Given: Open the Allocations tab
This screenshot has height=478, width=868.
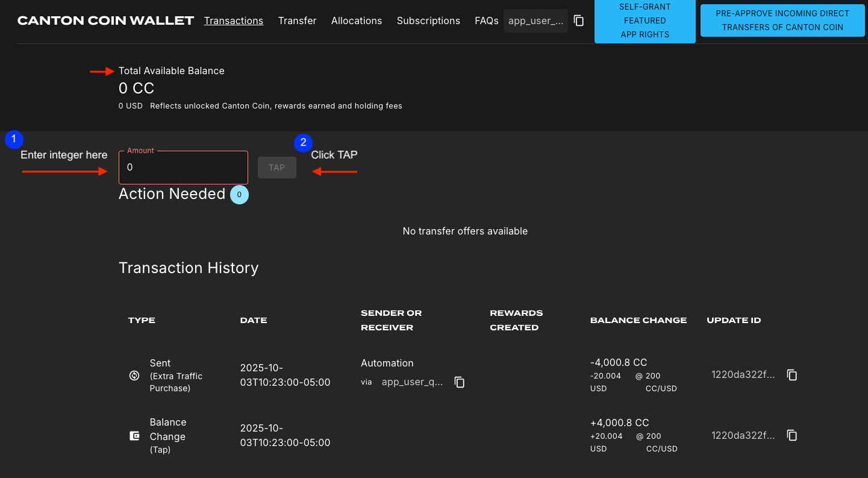Looking at the screenshot, I should point(357,20).
